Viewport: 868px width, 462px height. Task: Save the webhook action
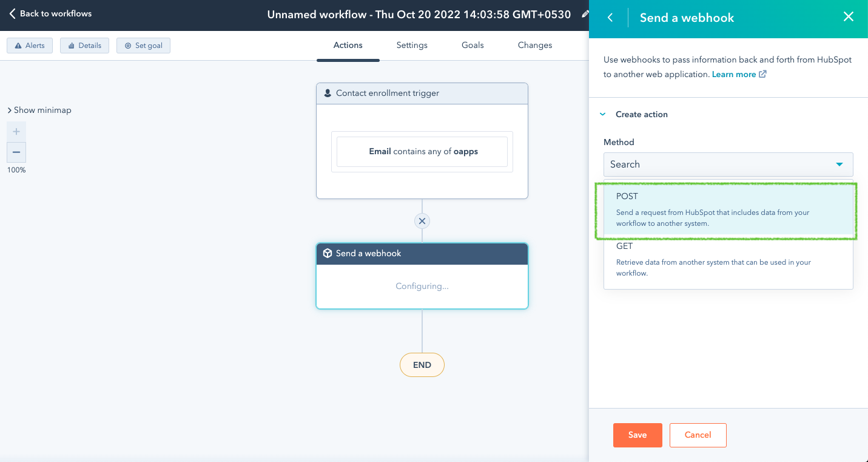pyautogui.click(x=638, y=435)
